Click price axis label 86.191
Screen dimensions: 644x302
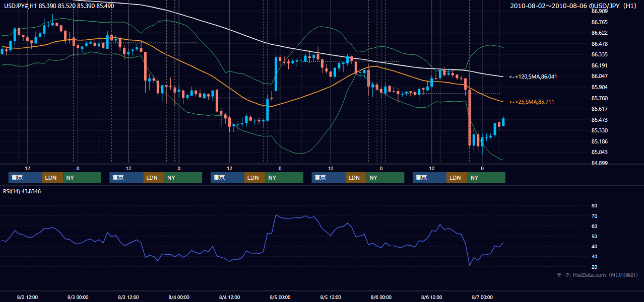pos(599,65)
